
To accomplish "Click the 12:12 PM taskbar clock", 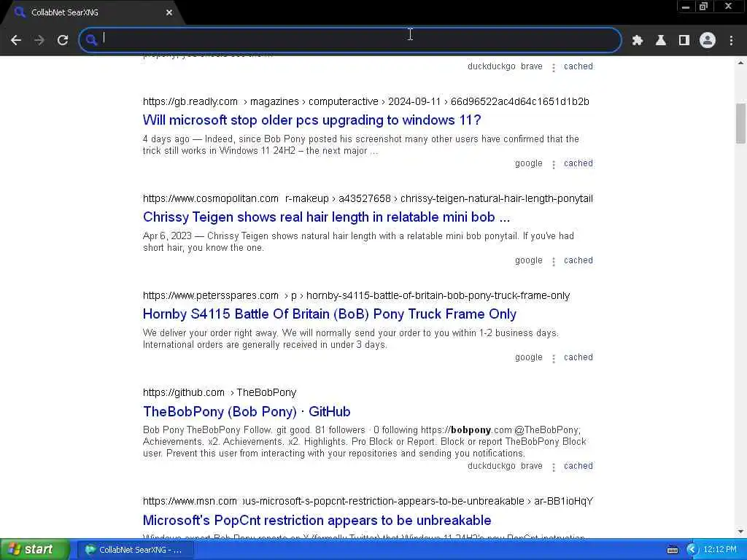I will (720, 550).
